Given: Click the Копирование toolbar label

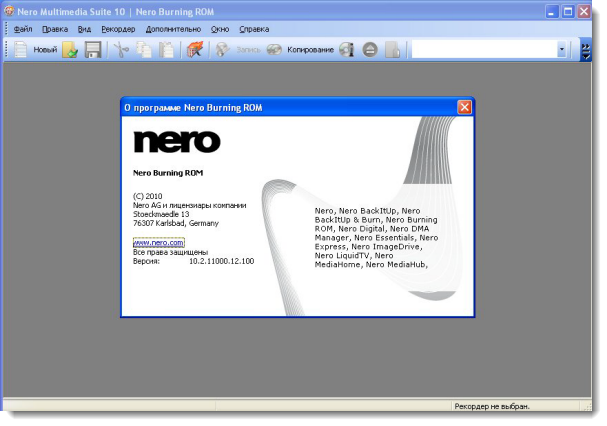Looking at the screenshot, I should [x=310, y=50].
